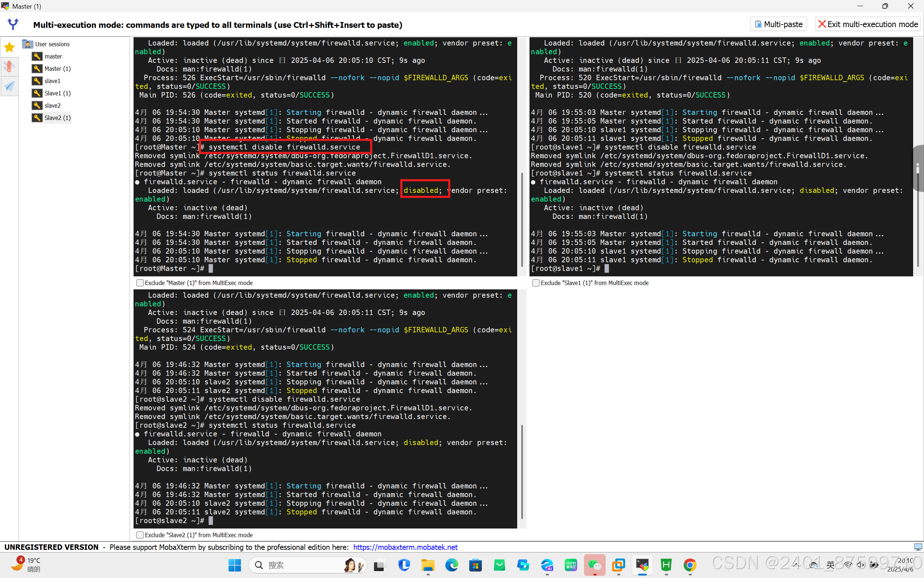
Task: Open WeChat from taskbar
Action: [595, 565]
